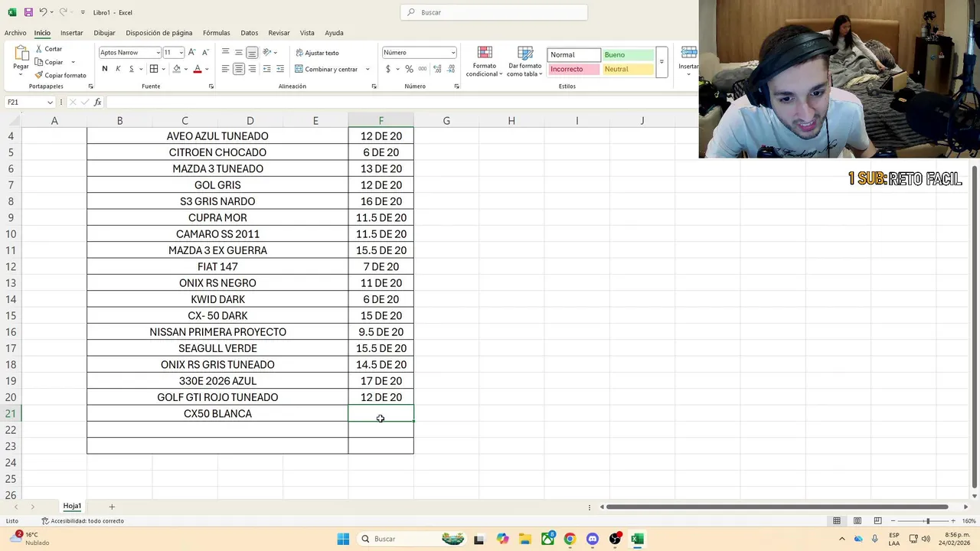Click the decrease indent icon
This screenshot has width=980, height=551.
coord(266,69)
